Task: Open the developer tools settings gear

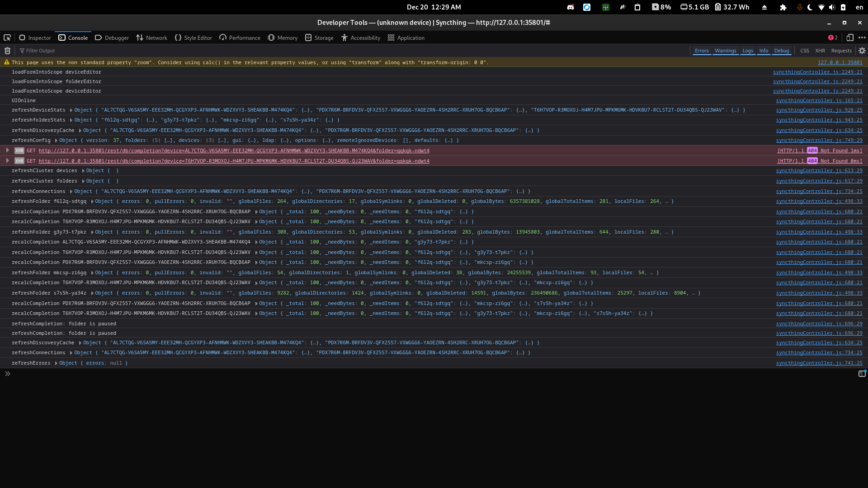Action: click(x=862, y=51)
